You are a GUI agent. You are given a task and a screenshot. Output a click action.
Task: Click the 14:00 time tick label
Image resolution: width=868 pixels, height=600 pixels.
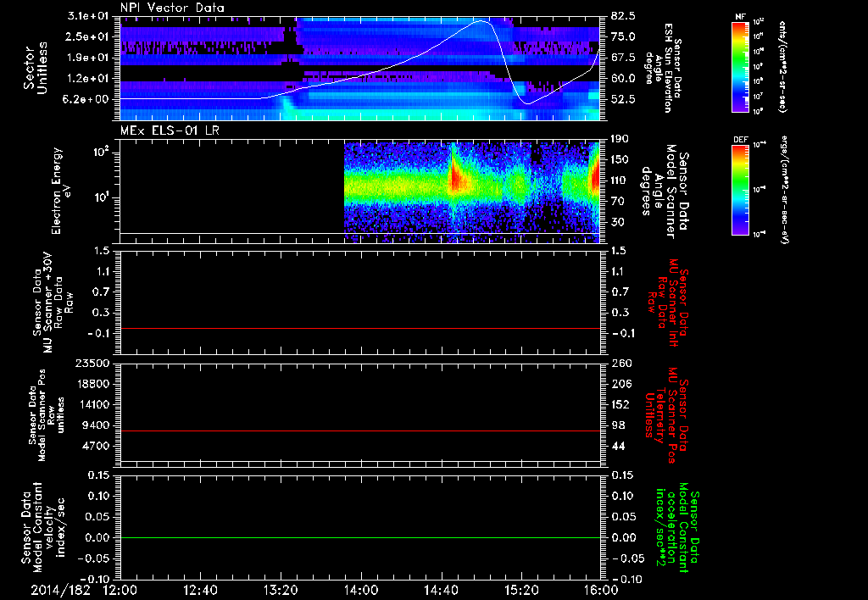point(361,590)
